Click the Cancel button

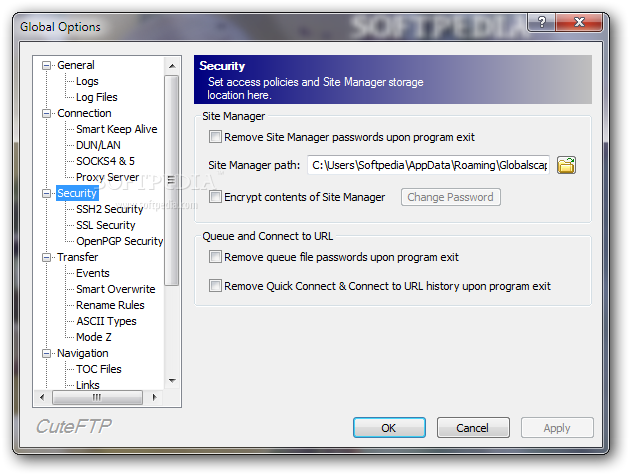(x=473, y=428)
